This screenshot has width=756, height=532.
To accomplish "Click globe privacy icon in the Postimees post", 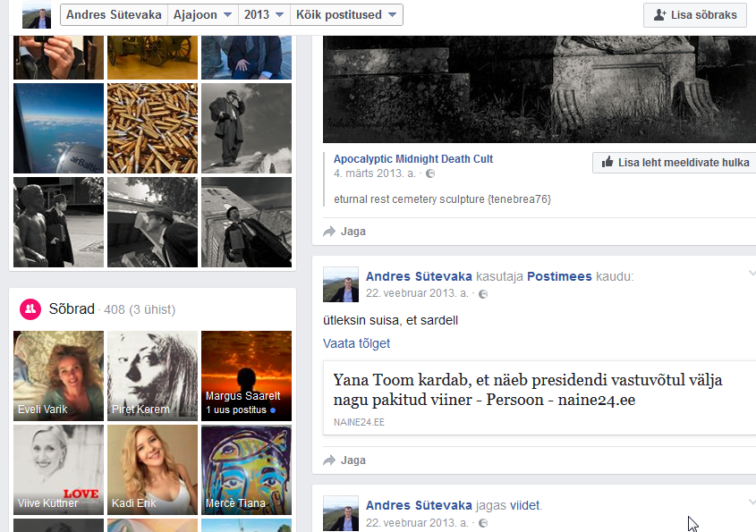I will point(482,293).
